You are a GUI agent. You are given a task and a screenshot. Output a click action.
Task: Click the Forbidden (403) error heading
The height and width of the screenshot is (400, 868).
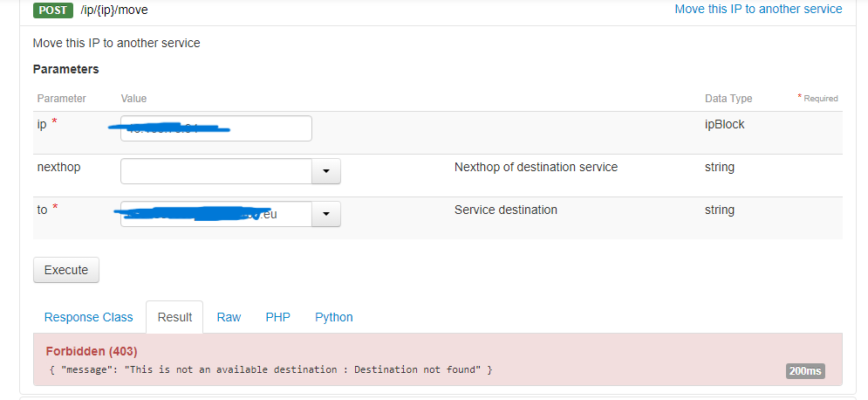92,351
